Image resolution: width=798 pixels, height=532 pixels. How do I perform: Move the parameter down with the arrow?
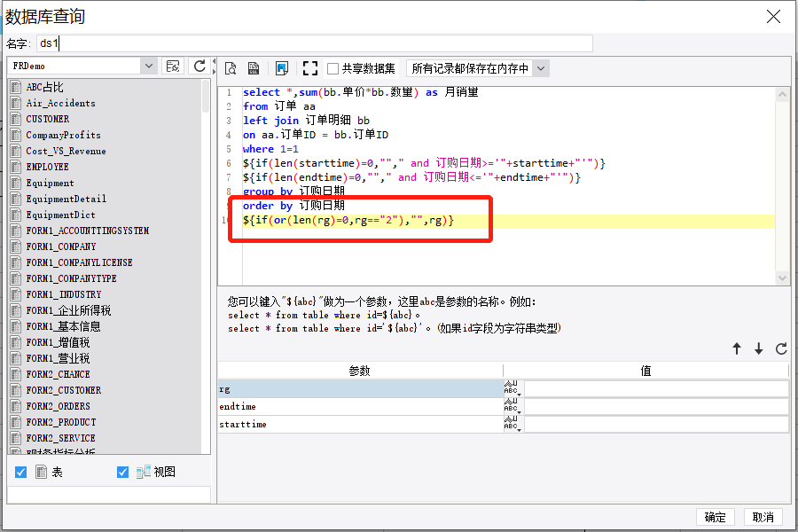tap(759, 348)
